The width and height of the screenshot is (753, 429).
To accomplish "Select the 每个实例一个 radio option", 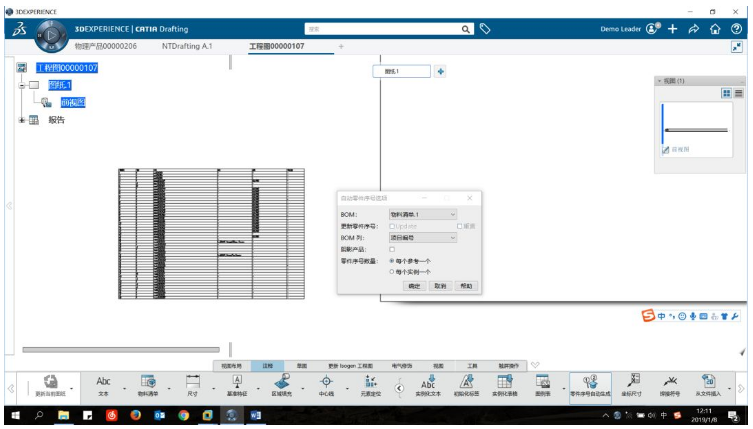I will coord(392,272).
